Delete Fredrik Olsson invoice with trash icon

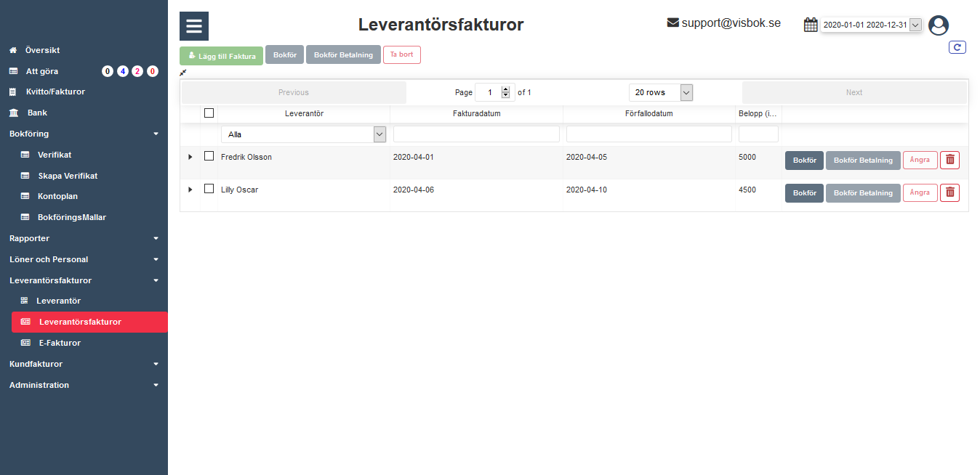[949, 161]
